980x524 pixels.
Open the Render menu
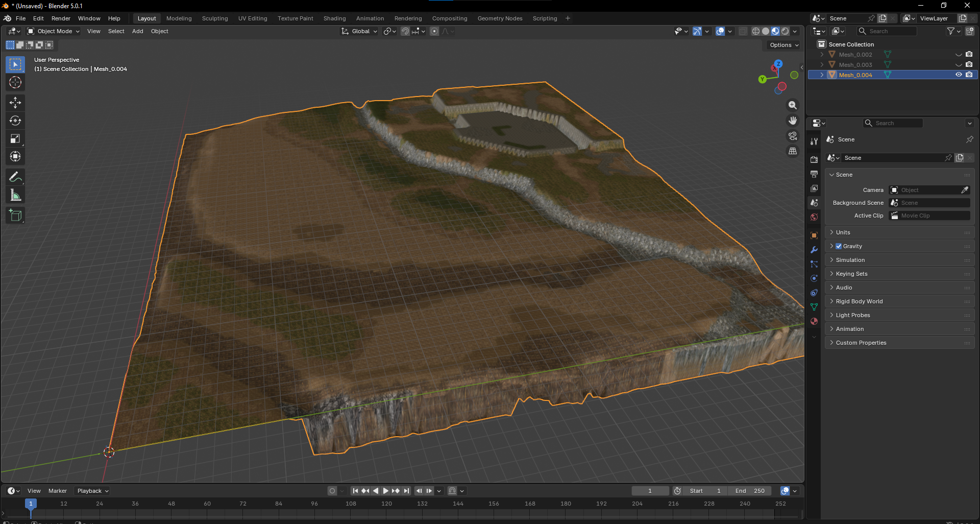coord(61,18)
